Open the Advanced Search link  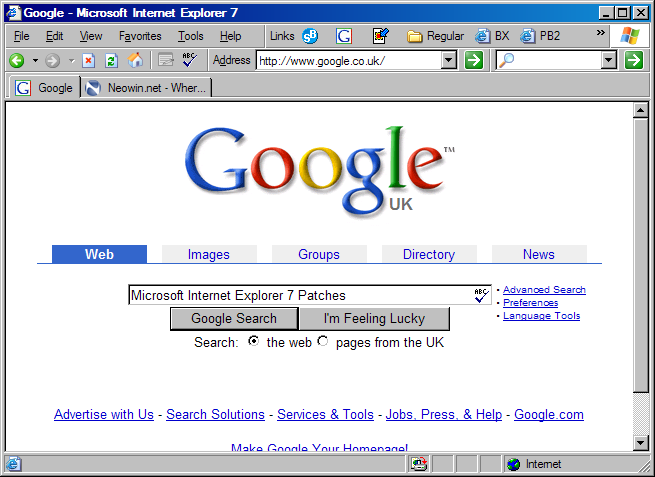tap(544, 289)
